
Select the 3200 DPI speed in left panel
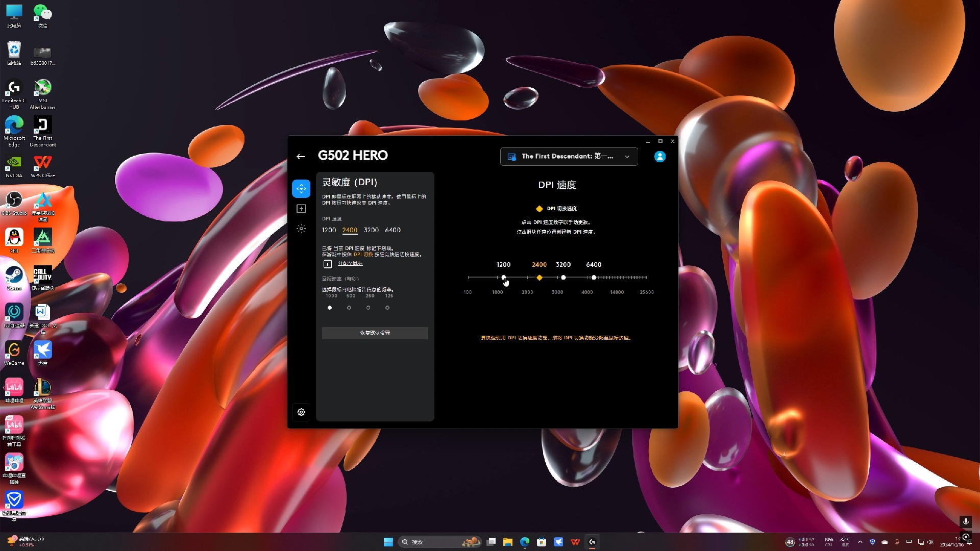pyautogui.click(x=371, y=230)
